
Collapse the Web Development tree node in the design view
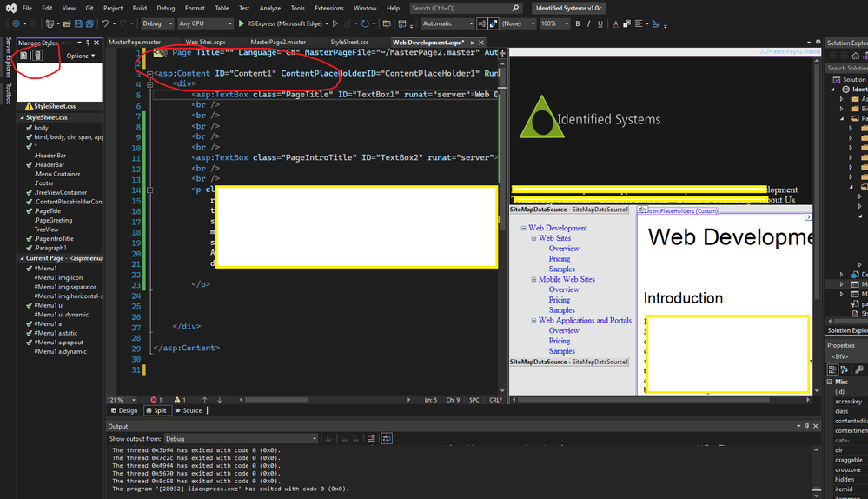(523, 228)
